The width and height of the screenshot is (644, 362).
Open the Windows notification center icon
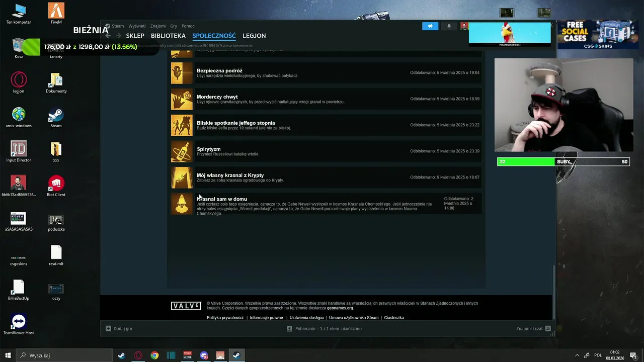coord(633,355)
